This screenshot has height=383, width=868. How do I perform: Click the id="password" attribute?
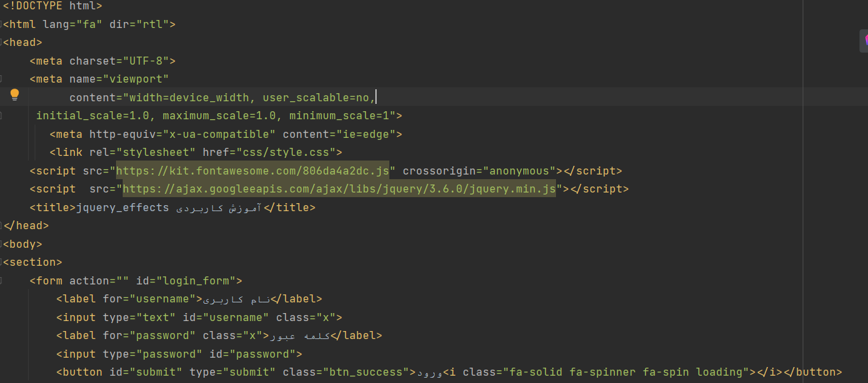tap(253, 354)
